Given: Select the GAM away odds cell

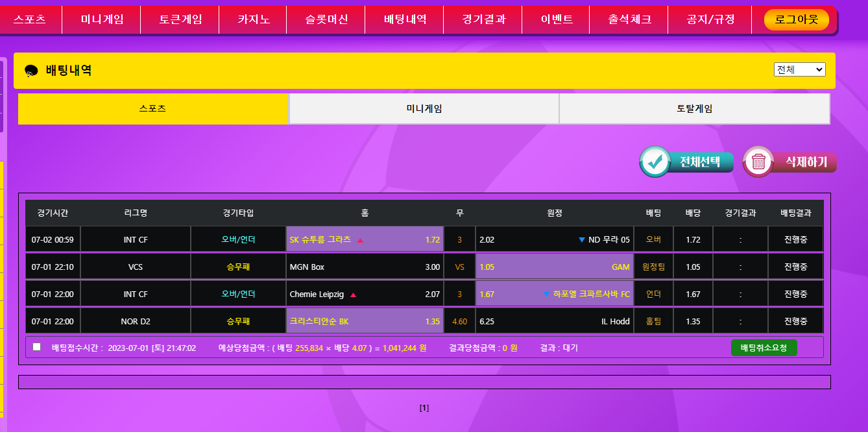Looking at the screenshot, I should tap(554, 267).
